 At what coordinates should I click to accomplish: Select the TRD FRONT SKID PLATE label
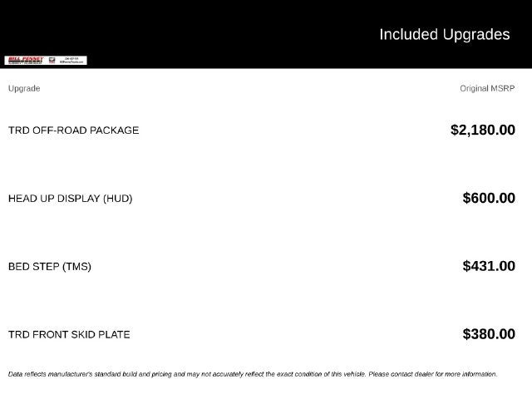click(69, 334)
